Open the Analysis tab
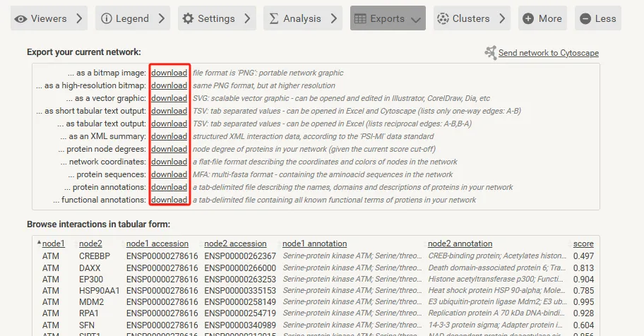Viewport: 644px width, 336px height. point(302,19)
